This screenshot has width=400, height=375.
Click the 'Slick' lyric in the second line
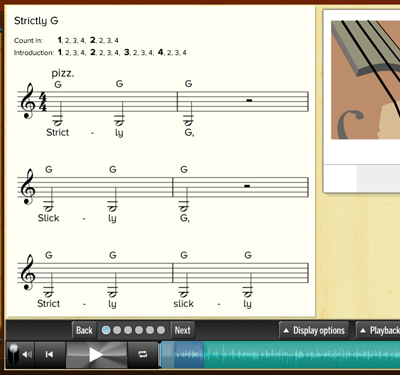click(48, 218)
